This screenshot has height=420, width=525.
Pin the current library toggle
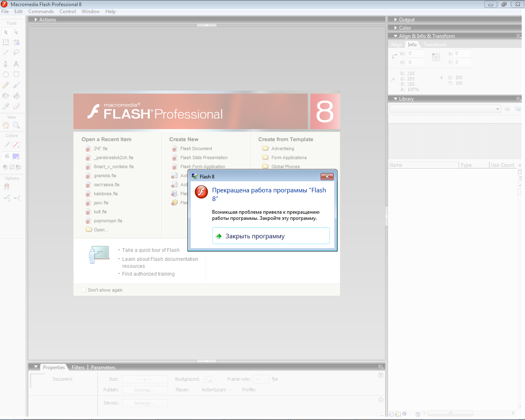tap(507, 109)
